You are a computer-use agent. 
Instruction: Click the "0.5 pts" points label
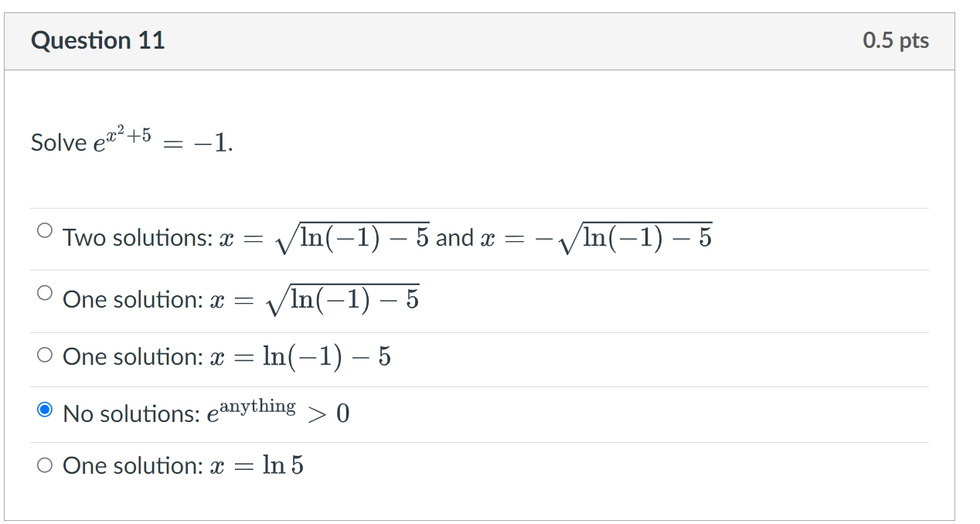pos(897,40)
